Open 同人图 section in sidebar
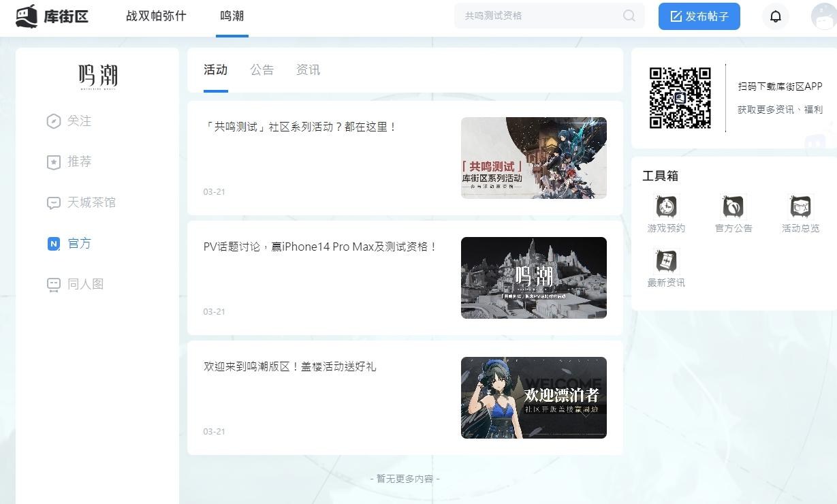This screenshot has height=504, width=837. pos(85,284)
